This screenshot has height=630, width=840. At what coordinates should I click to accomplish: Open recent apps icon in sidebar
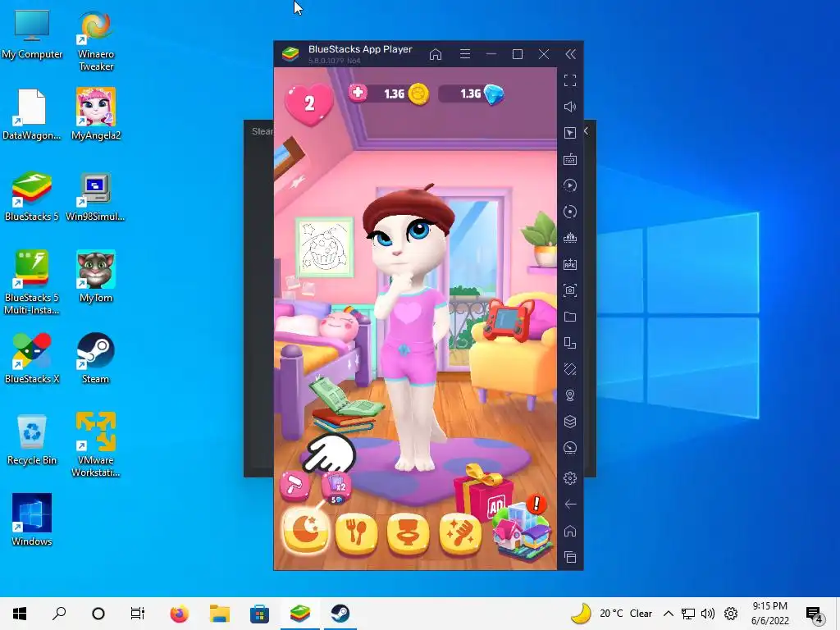click(x=570, y=557)
